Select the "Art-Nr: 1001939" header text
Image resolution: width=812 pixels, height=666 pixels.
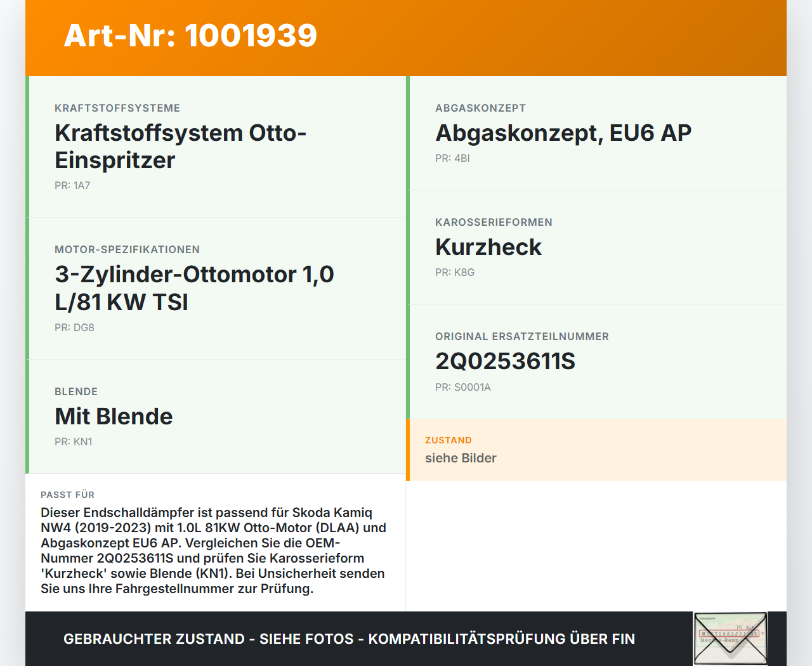pyautogui.click(x=190, y=36)
